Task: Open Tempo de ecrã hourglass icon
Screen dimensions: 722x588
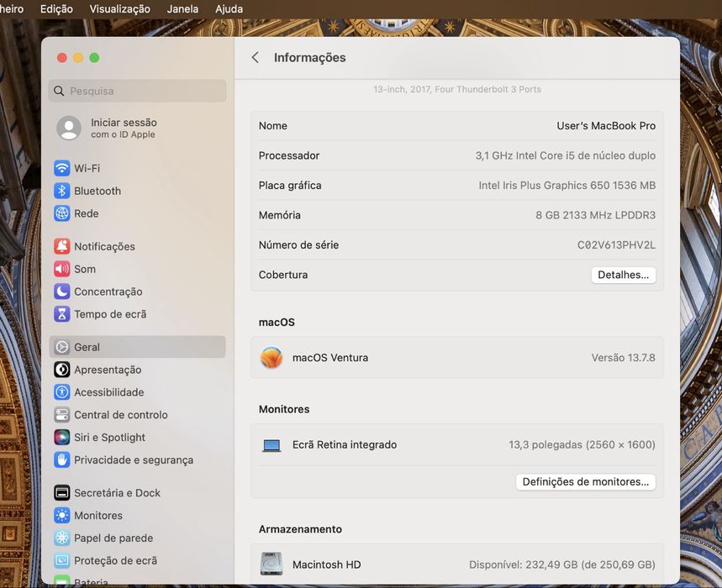Action: [x=61, y=314]
